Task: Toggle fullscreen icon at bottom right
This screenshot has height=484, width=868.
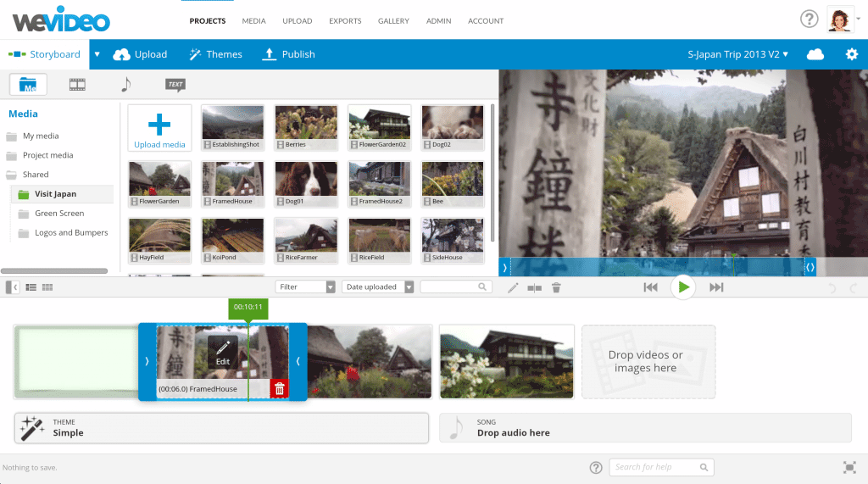Action: tap(849, 467)
